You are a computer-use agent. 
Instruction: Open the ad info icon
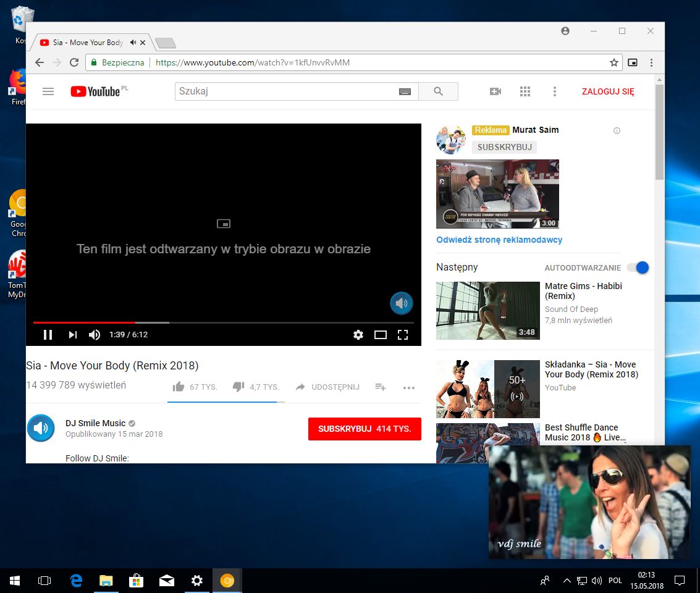(617, 131)
